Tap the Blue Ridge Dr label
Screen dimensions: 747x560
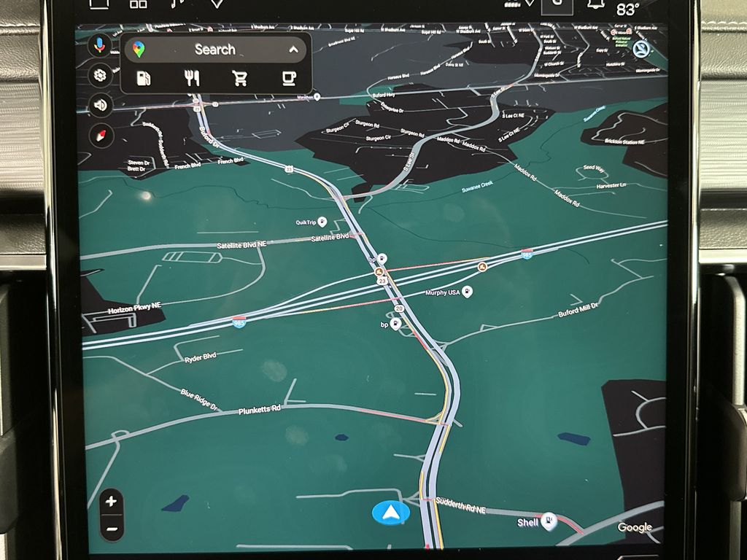[x=198, y=400]
